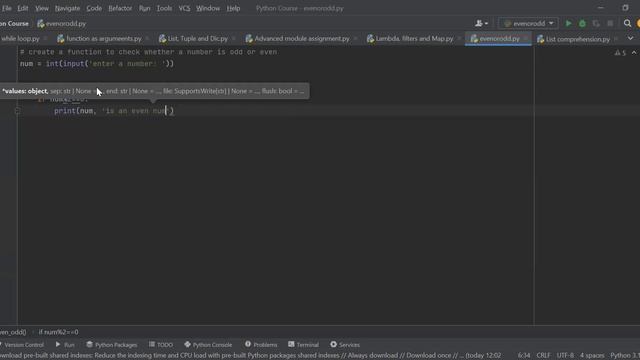
Task: Open Search Everywhere magnifier icon
Action: click(627, 24)
